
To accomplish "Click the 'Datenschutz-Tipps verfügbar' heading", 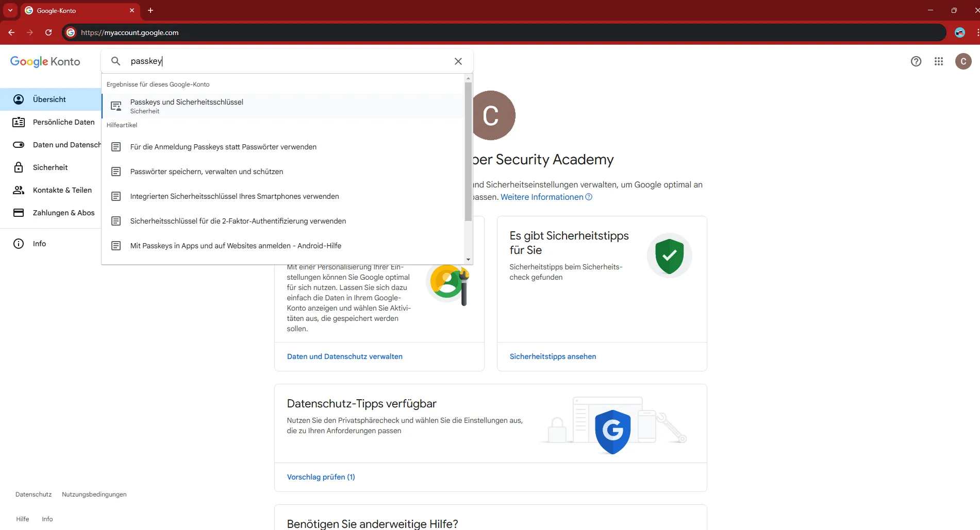I will 362,404.
